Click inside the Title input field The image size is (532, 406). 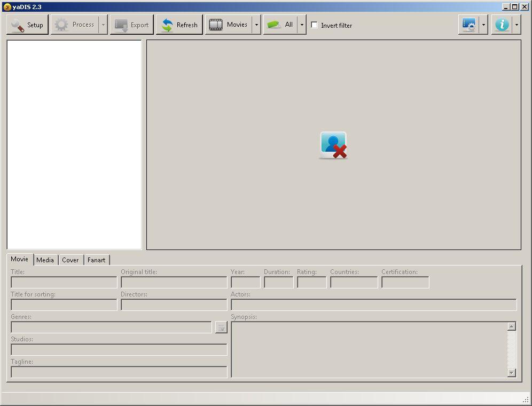click(x=64, y=282)
